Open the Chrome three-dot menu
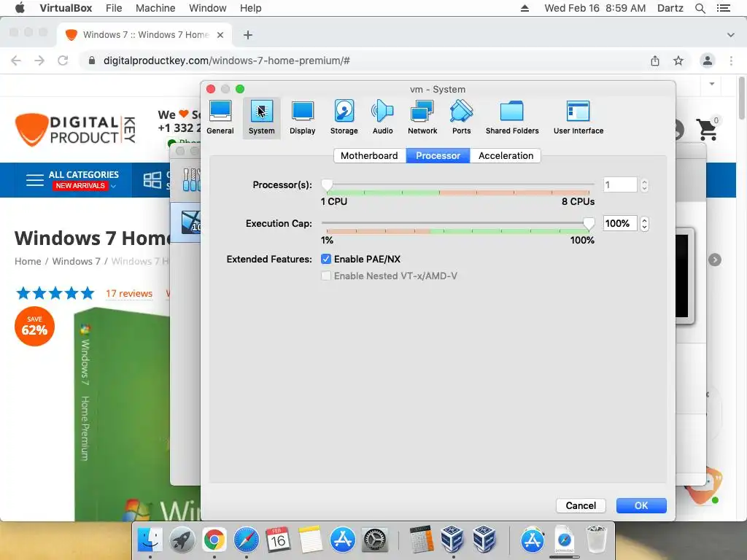Viewport: 747px width, 560px height. pyautogui.click(x=731, y=61)
